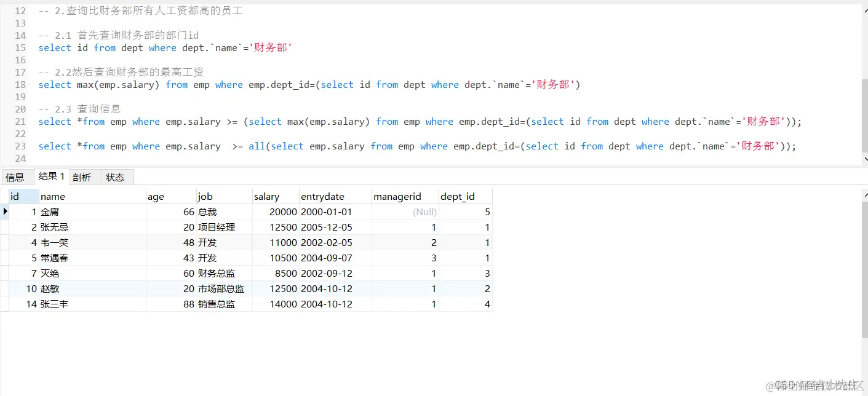Select cell with name 灭绝

pos(92,273)
